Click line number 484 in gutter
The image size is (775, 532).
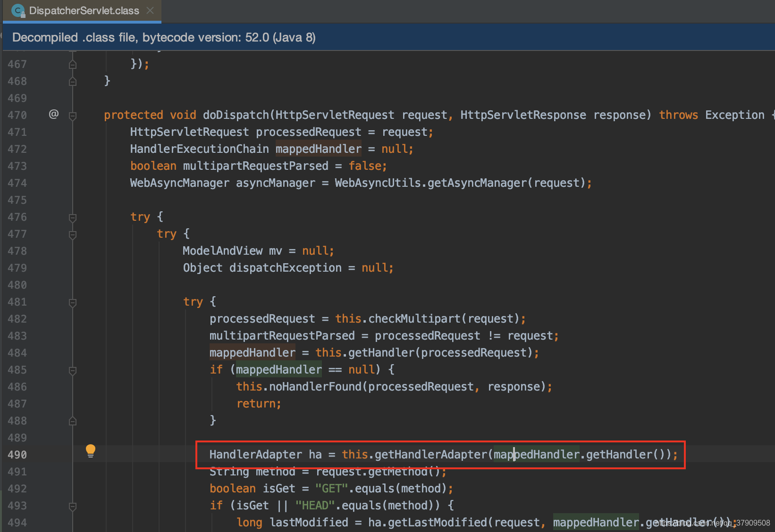coord(17,353)
